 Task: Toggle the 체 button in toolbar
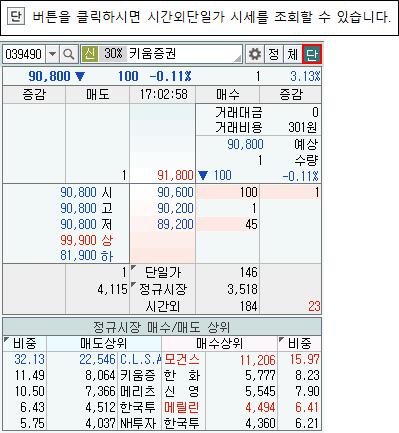coord(293,54)
